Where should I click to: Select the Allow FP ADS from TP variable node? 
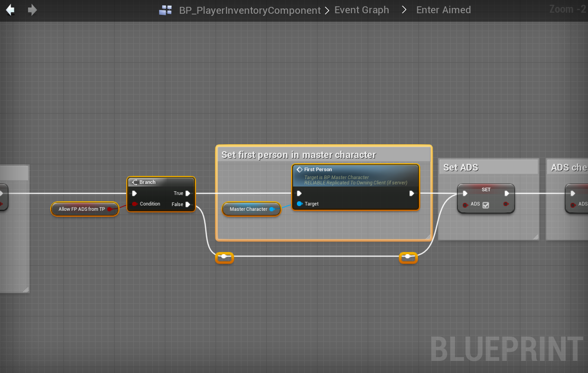(x=85, y=209)
